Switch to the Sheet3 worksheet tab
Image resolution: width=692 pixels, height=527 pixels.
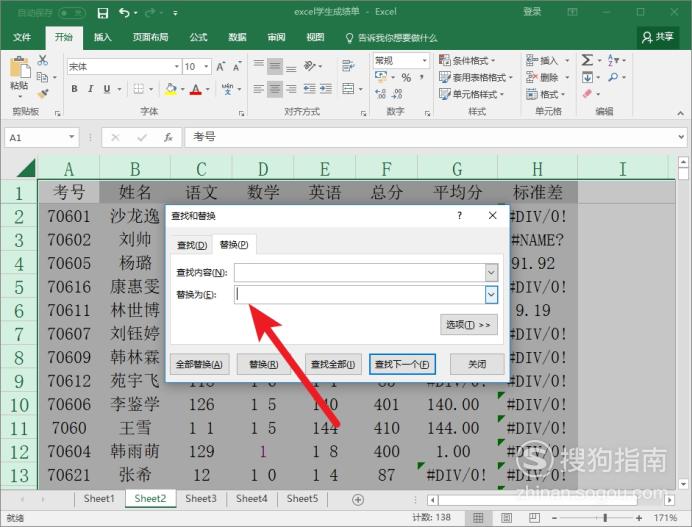pos(201,499)
